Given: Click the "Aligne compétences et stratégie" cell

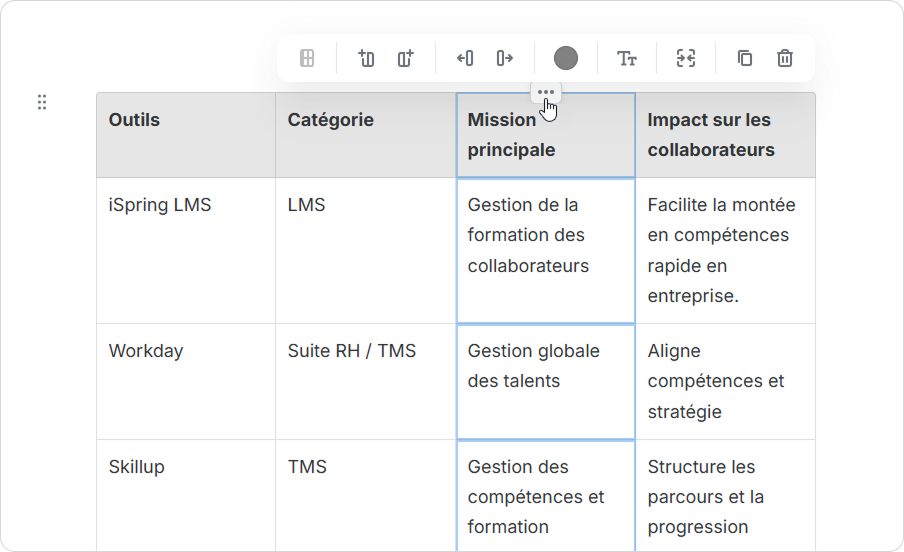Looking at the screenshot, I should coord(724,381).
